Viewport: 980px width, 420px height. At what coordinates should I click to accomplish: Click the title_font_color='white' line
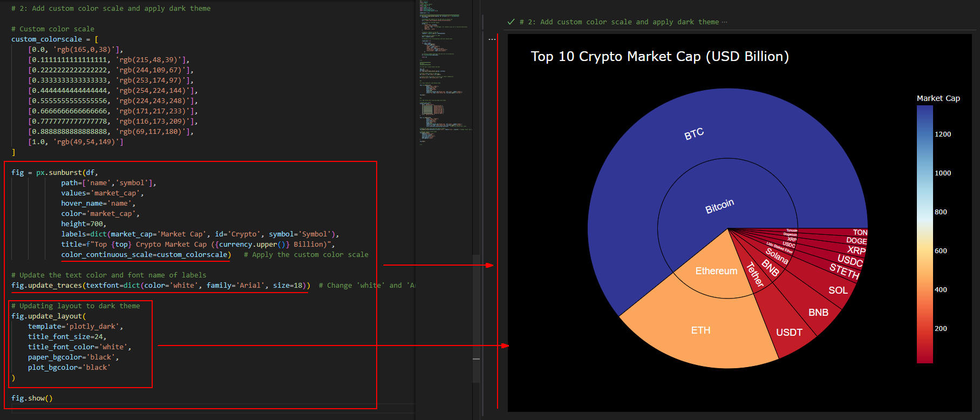pos(79,347)
